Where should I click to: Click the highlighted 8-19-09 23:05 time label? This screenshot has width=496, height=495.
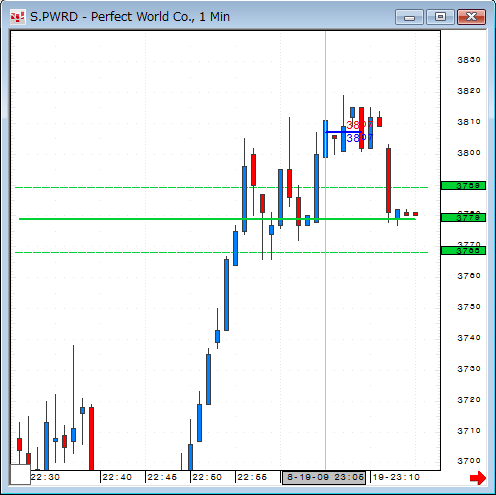[324, 477]
